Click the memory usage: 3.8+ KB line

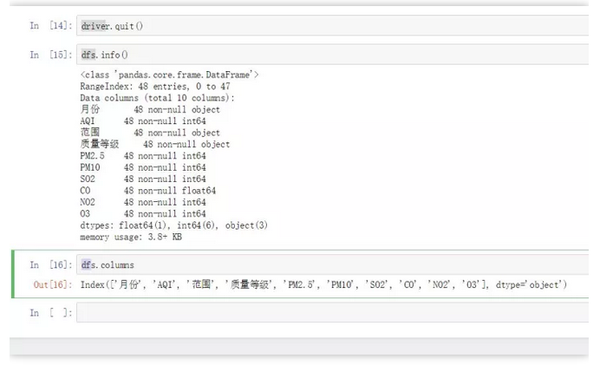(x=131, y=237)
